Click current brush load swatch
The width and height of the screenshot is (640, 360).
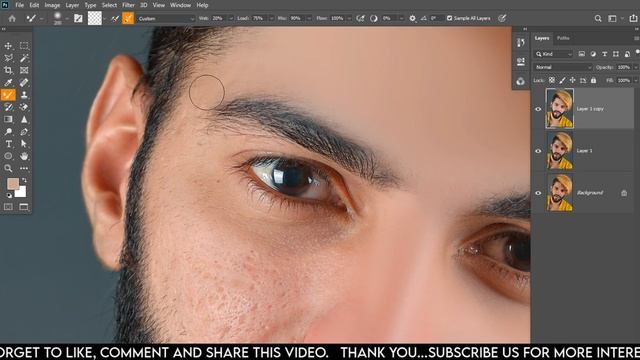95,18
